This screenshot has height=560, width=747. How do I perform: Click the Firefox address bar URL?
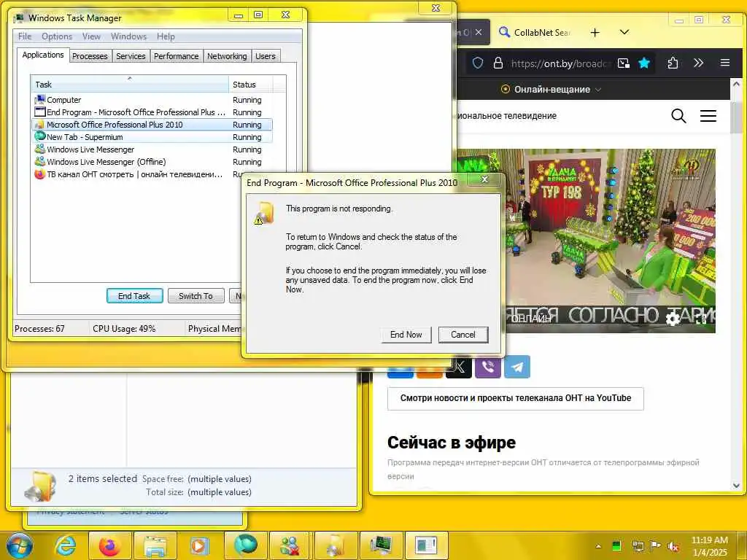coord(560,63)
